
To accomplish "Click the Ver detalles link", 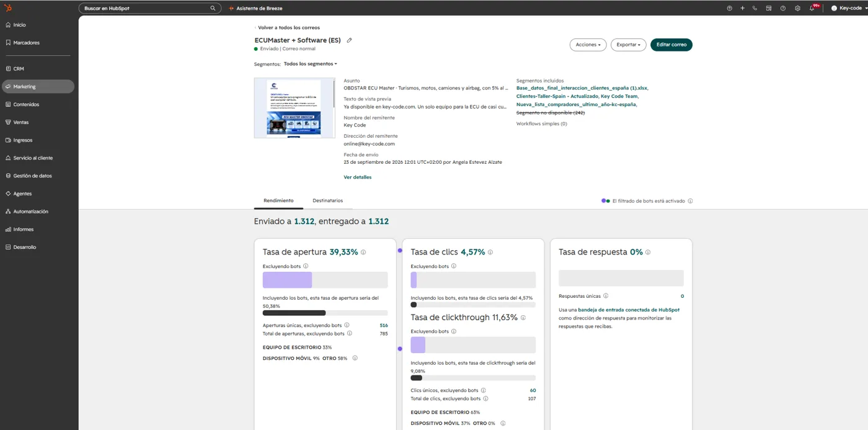I will coord(358,177).
